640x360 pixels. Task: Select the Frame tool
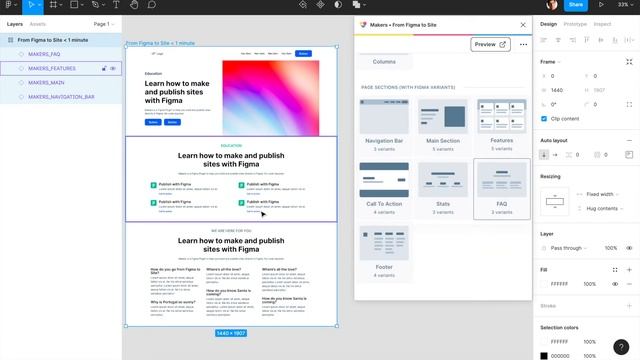53,5
